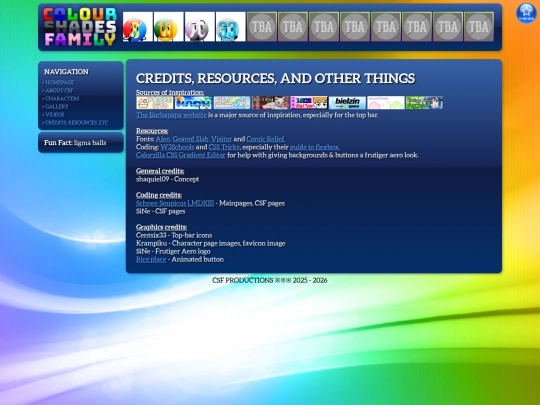Open Schnee Soupicus LMDXIII link
Screen dimensions: 540x405
pos(175,203)
